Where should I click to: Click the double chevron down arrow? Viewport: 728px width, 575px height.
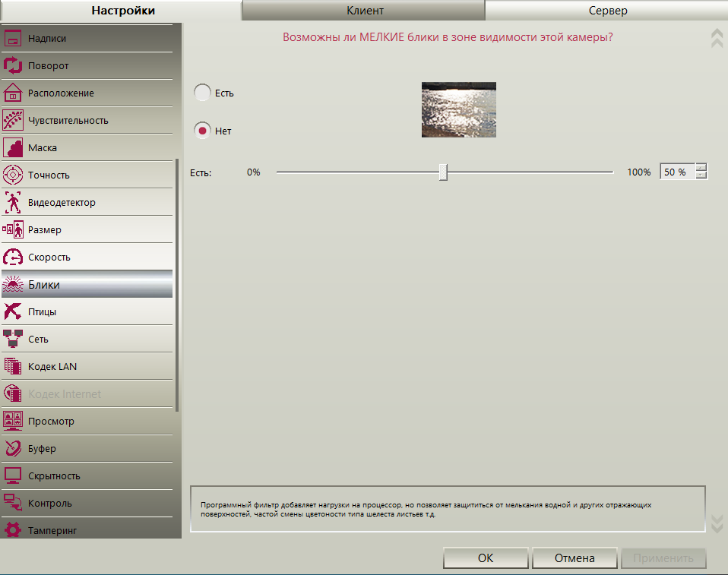click(x=717, y=523)
